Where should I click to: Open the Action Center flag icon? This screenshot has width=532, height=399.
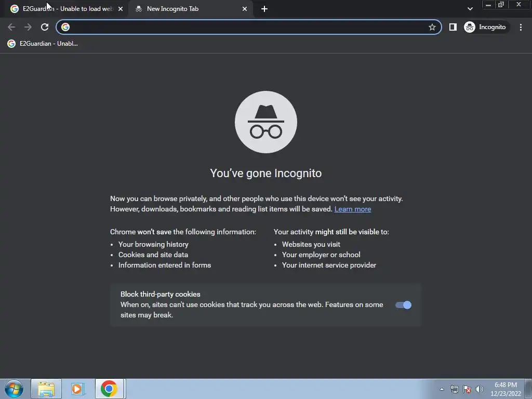(467, 389)
